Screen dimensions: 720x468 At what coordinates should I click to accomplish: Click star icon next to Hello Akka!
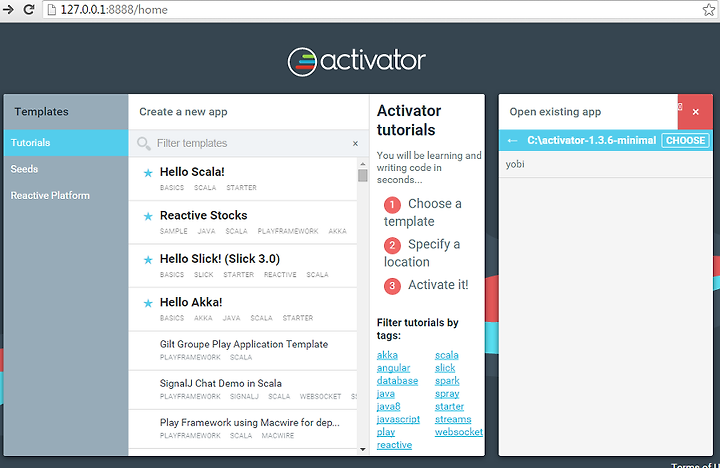(148, 303)
